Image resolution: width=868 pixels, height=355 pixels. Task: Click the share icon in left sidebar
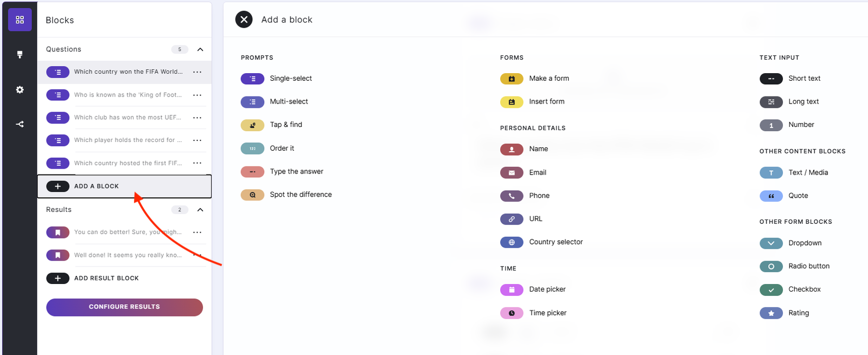click(x=20, y=124)
